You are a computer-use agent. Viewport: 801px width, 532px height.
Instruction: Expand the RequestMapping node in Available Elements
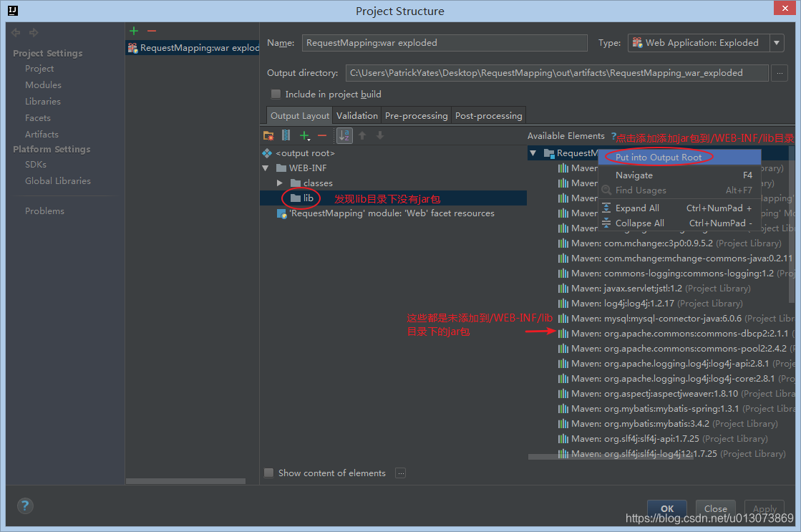coord(533,153)
